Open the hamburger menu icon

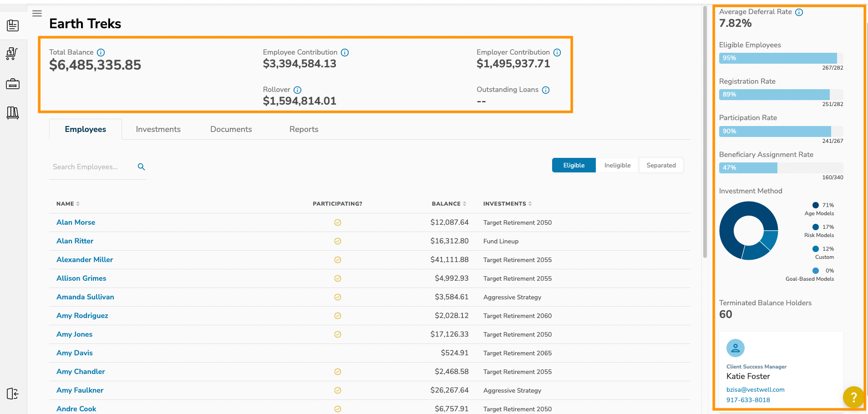37,14
